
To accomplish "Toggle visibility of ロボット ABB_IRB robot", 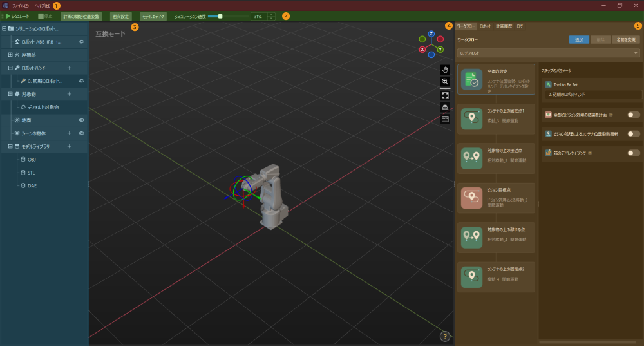I will (81, 42).
